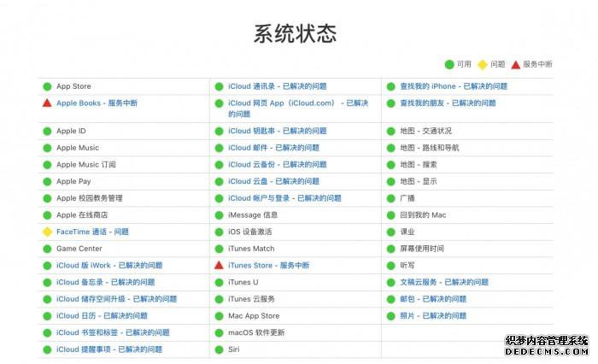Open iCloud 储存空间升级 resolved issue link

(x=117, y=299)
